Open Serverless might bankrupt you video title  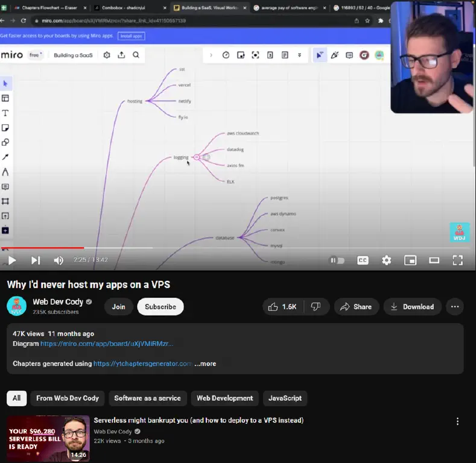(198, 420)
